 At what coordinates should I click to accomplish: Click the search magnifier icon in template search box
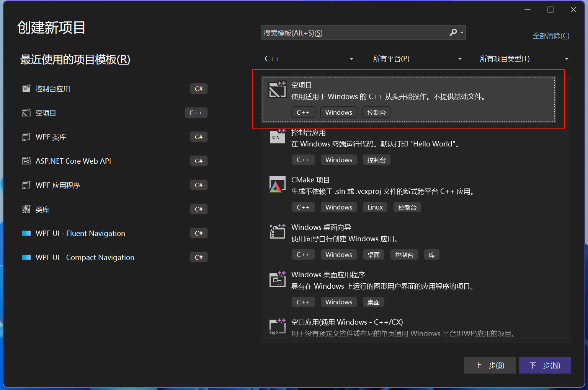click(453, 32)
